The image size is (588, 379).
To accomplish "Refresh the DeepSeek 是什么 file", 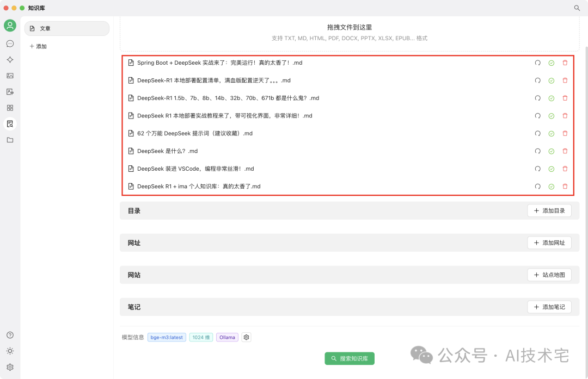I will tap(538, 151).
